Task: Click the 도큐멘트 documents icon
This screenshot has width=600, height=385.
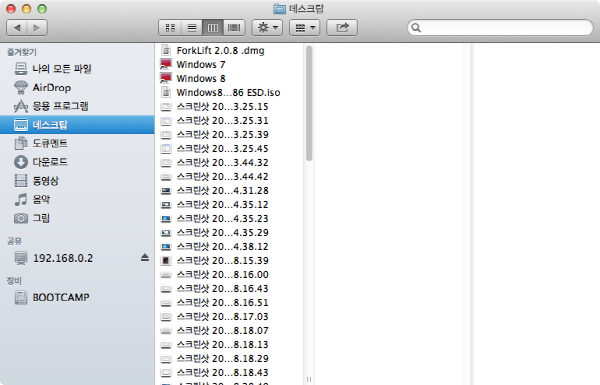Action: pos(21,143)
